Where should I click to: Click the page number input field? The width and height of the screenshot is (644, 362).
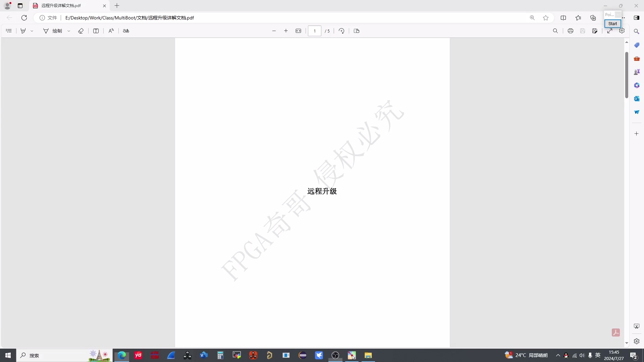tap(315, 31)
